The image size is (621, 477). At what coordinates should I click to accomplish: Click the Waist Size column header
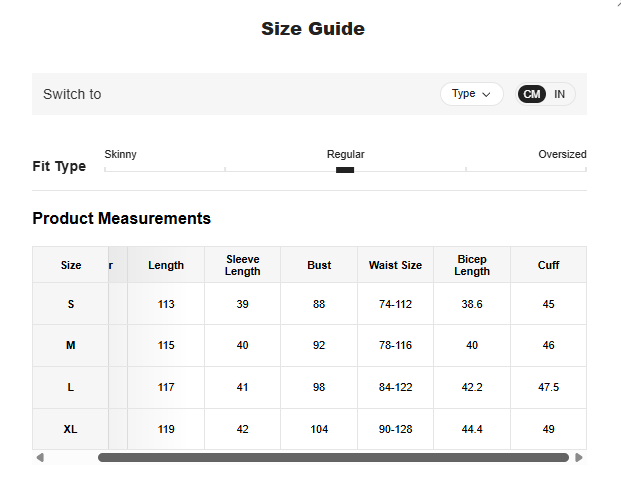(x=395, y=265)
